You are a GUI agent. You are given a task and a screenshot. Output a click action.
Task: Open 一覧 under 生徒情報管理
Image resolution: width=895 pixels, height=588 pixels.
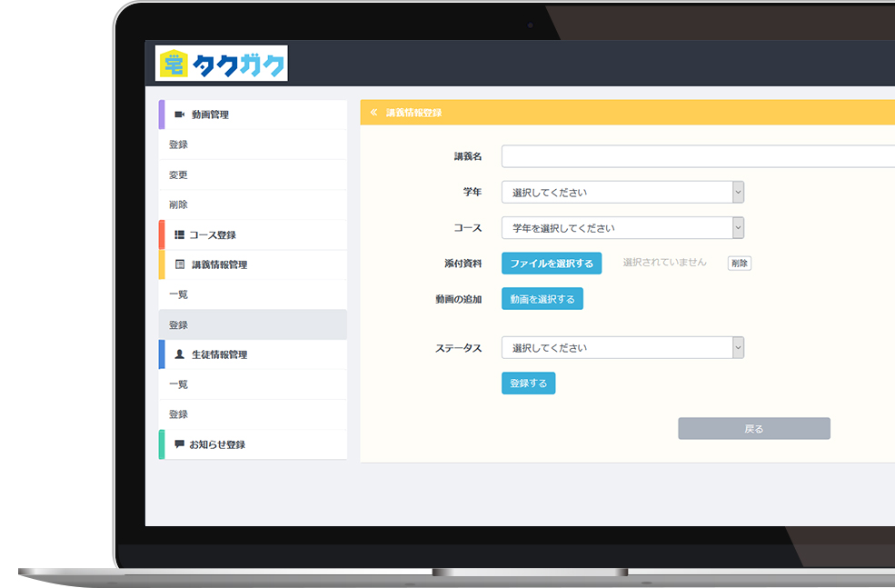click(179, 384)
